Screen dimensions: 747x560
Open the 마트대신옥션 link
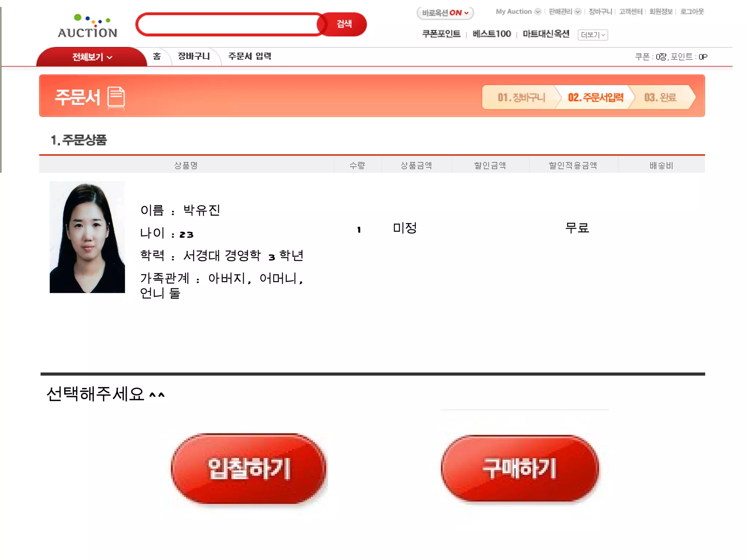tap(546, 34)
